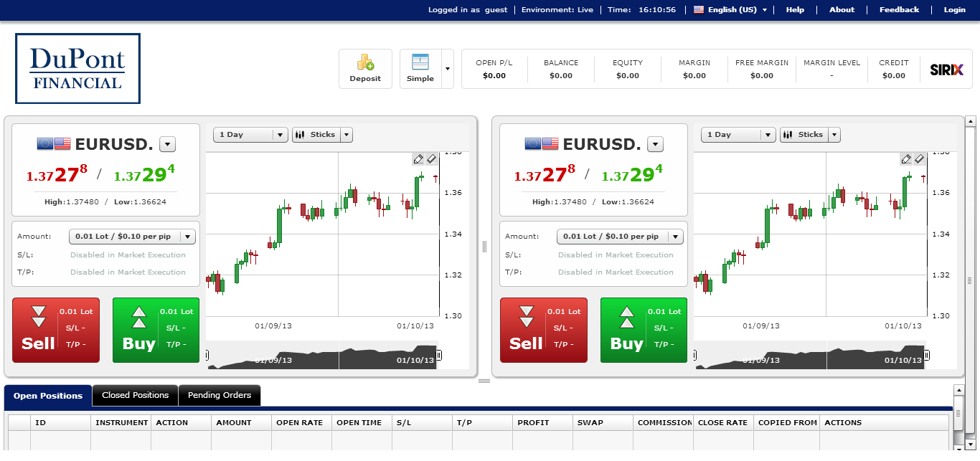This screenshot has height=461, width=980.
Task: Click the SIRIX logo
Action: 946,70
